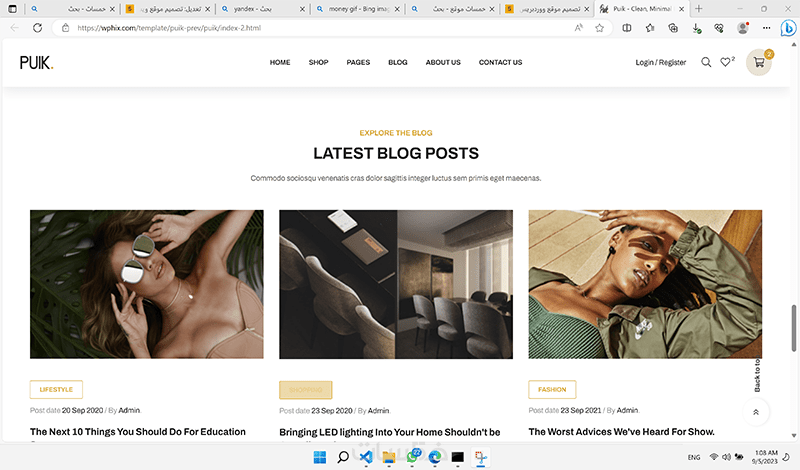The image size is (800, 470).
Task: Click the browser address bar URL
Action: (169, 28)
